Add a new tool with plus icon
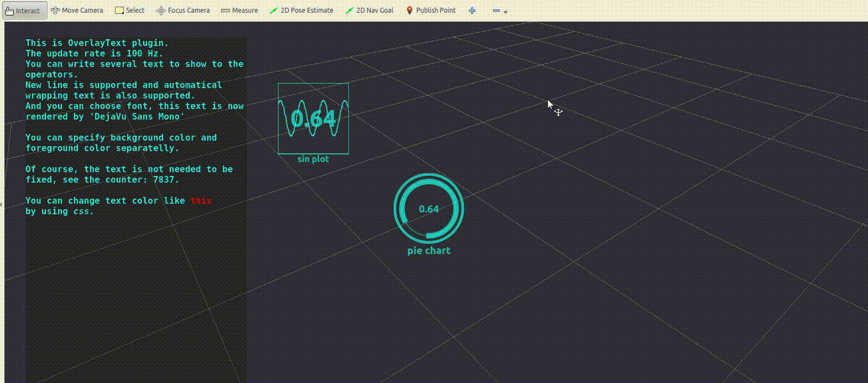868x383 pixels. (x=472, y=11)
